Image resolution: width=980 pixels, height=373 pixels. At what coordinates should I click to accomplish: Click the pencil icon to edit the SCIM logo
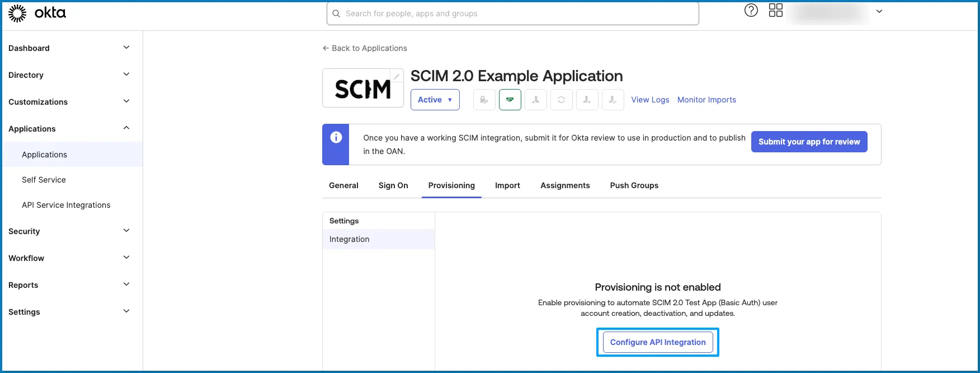tap(397, 77)
